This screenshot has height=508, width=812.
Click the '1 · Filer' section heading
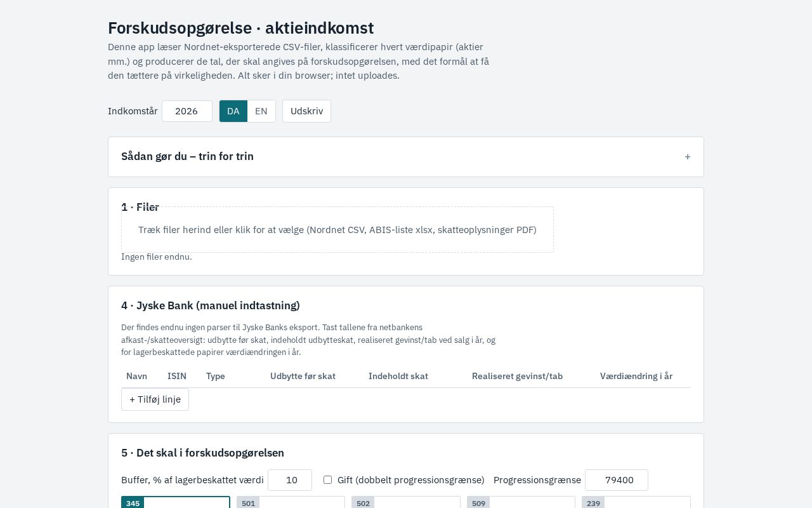pos(140,207)
